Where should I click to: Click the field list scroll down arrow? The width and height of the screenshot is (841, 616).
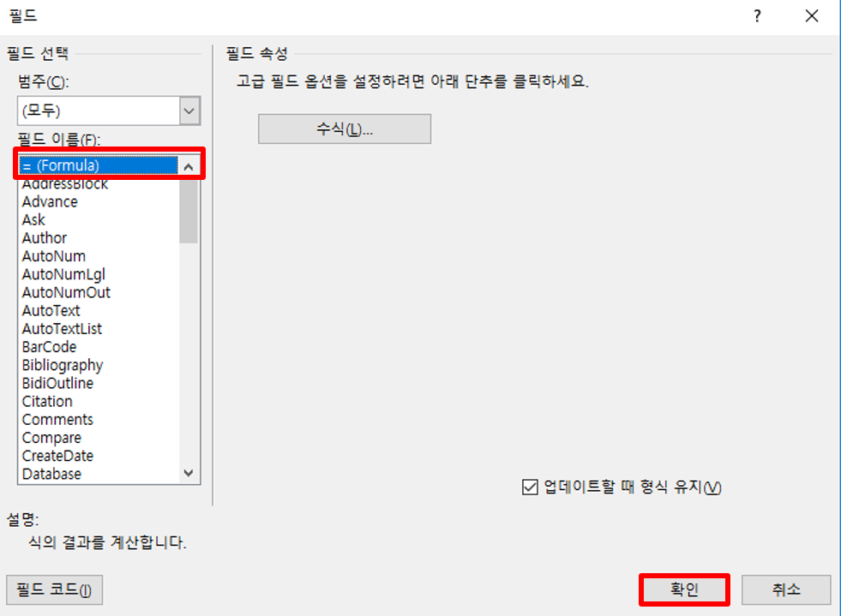189,473
